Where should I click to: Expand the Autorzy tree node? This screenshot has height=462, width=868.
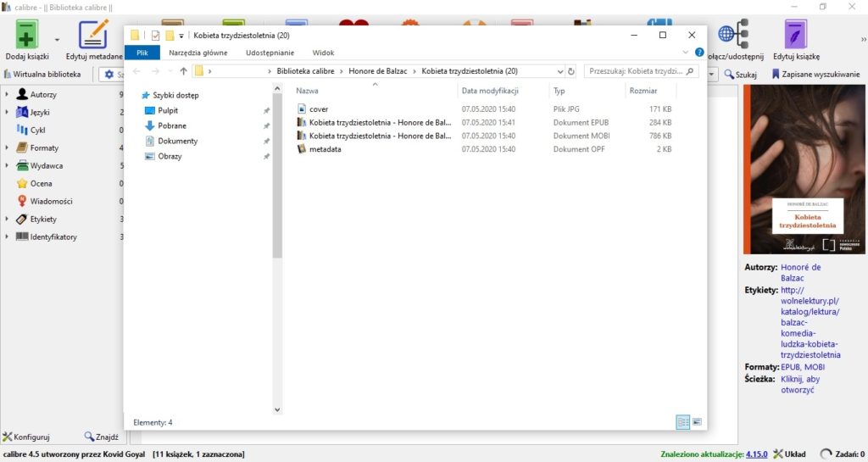click(7, 95)
